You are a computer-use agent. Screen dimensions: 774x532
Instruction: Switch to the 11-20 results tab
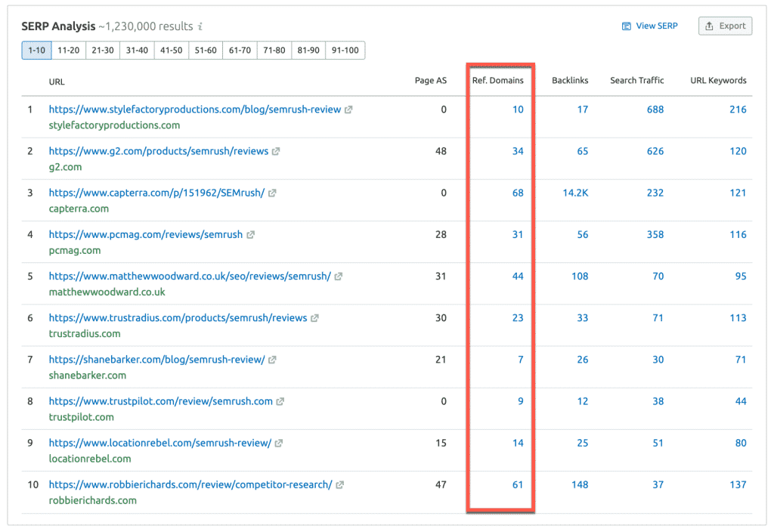click(x=68, y=50)
